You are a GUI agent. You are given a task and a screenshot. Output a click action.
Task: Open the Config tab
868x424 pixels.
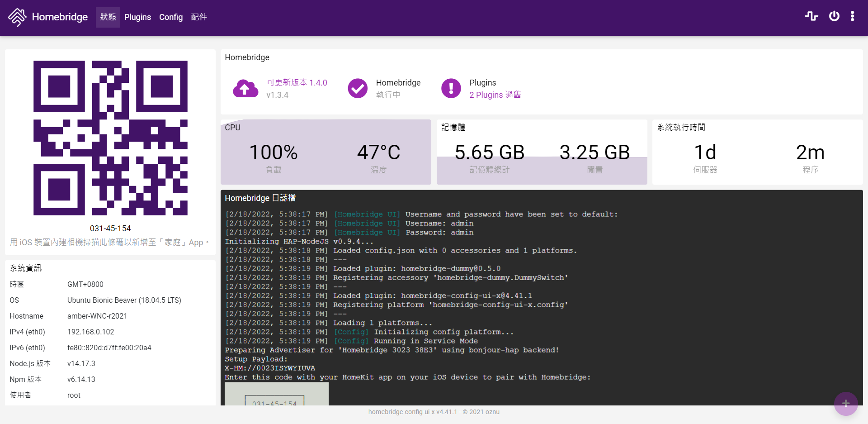tap(171, 17)
